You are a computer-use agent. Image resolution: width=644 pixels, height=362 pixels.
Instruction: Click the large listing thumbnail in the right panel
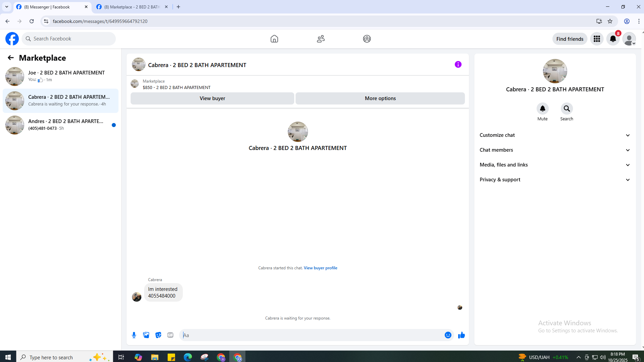point(555,71)
